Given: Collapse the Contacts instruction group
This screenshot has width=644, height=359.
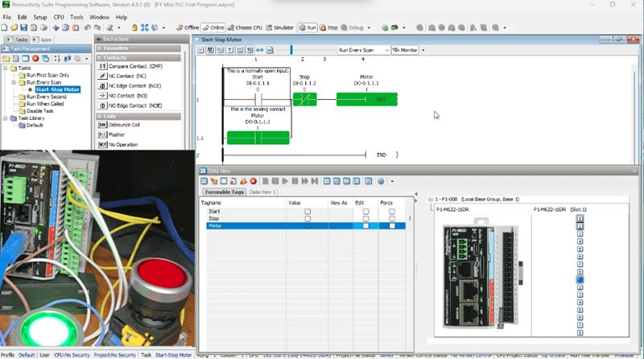Looking at the screenshot, I should coord(99,58).
